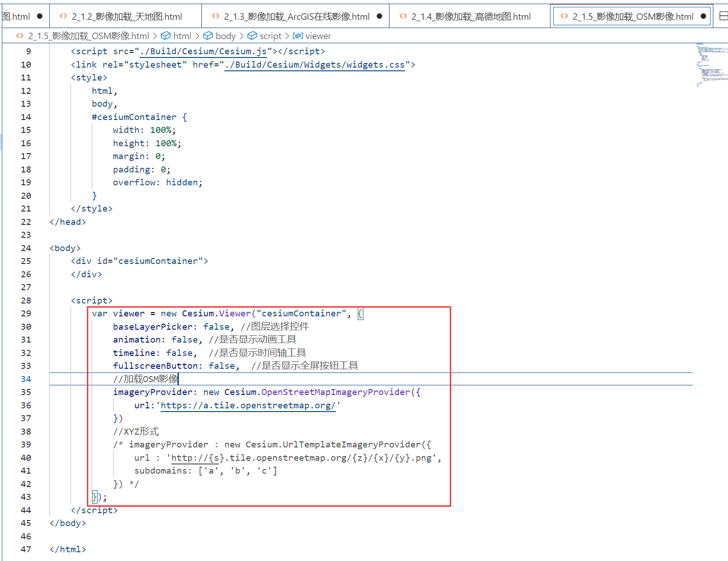The height and width of the screenshot is (561, 728).
Task: Click the '//XYZ形式' comment
Action: [x=136, y=432]
